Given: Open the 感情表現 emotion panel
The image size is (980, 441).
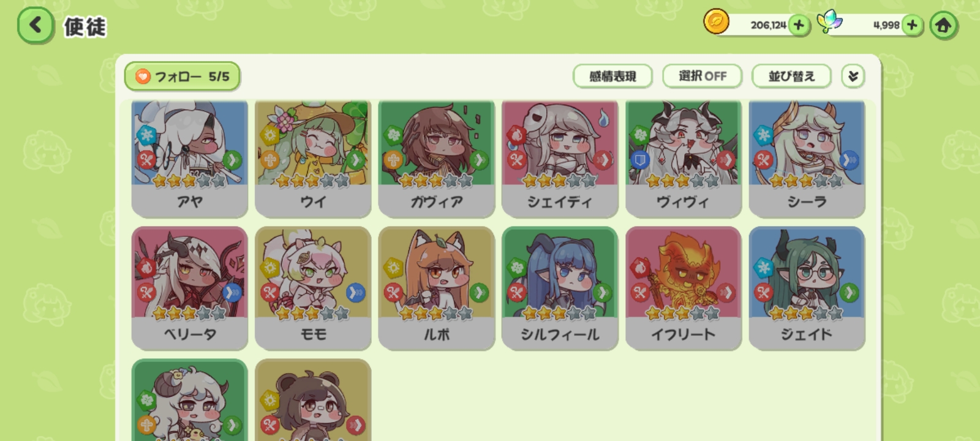Looking at the screenshot, I should (x=612, y=77).
